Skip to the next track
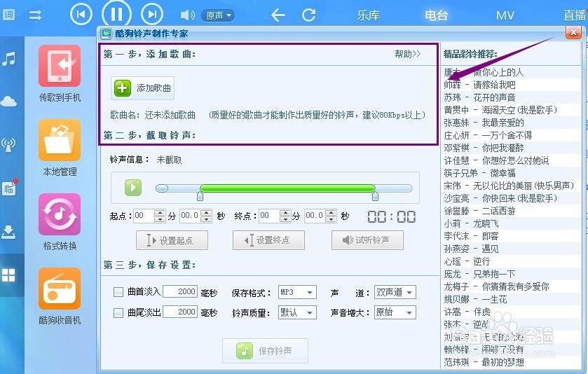This screenshot has height=374, width=588. [x=152, y=14]
